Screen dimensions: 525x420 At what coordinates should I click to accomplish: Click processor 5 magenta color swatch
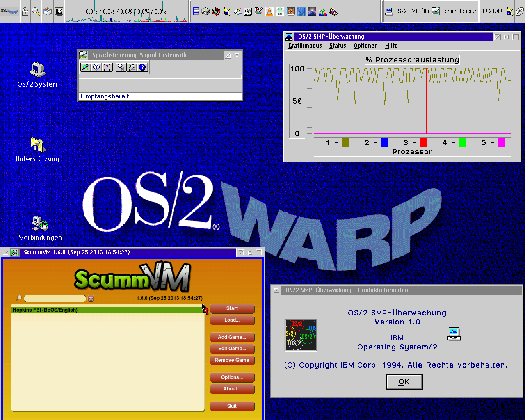501,142
